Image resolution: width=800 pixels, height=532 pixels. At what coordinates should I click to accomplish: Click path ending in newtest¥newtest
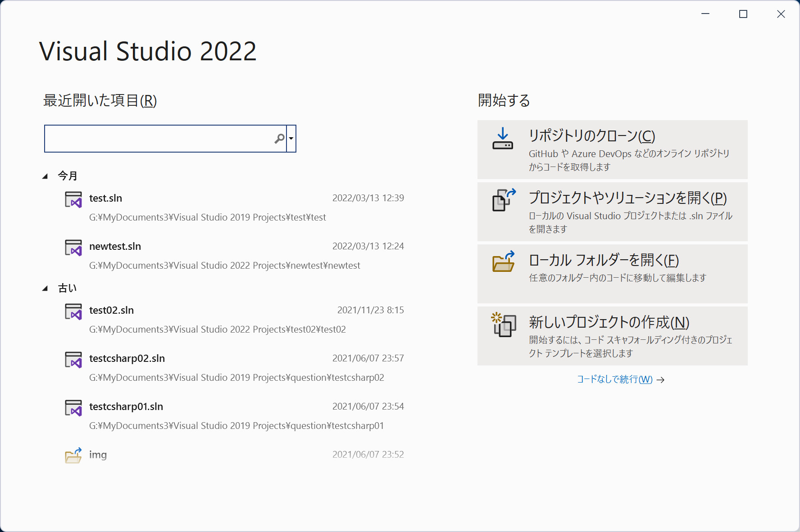pos(225,266)
